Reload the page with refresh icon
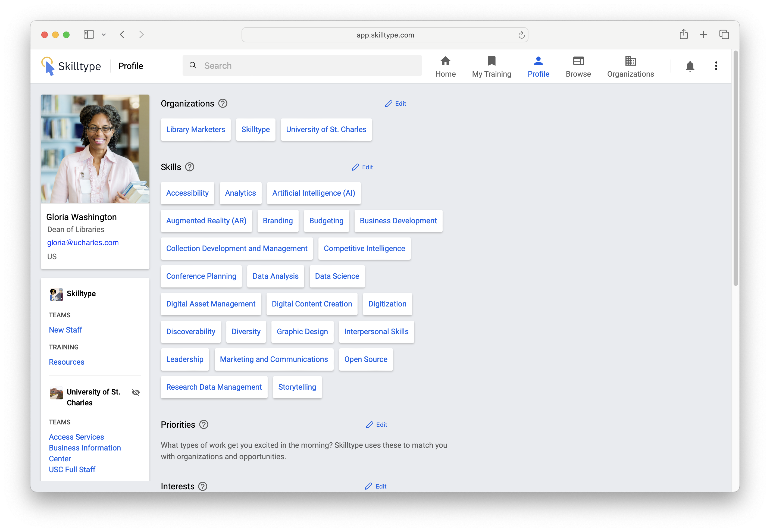 pyautogui.click(x=521, y=35)
